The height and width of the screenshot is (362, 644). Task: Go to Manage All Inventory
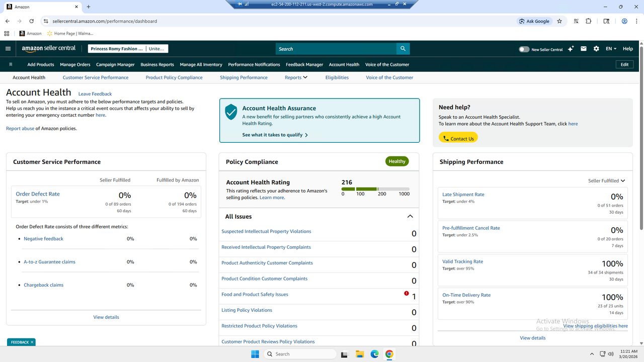coord(201,64)
